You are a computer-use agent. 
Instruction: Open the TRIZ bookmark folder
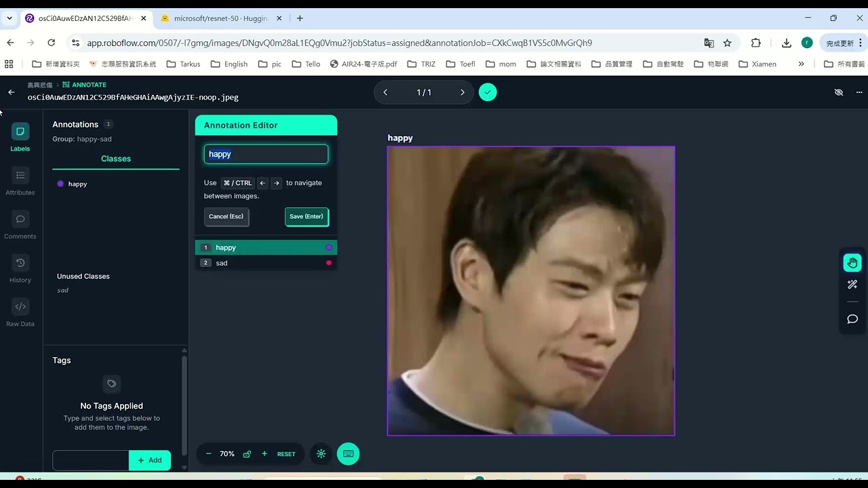422,64
